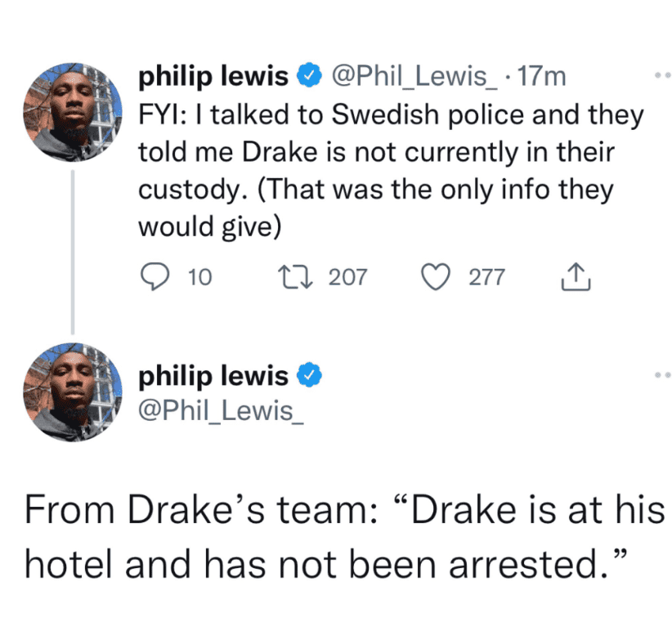The image size is (672, 640).
Task: Click the share upload icon on the tweet
Action: [576, 277]
